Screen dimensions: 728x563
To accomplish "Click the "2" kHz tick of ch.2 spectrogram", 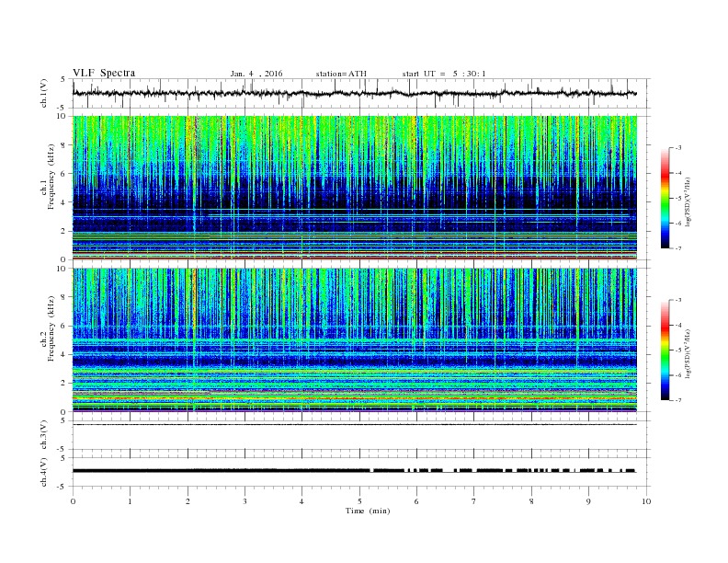I will (63, 383).
